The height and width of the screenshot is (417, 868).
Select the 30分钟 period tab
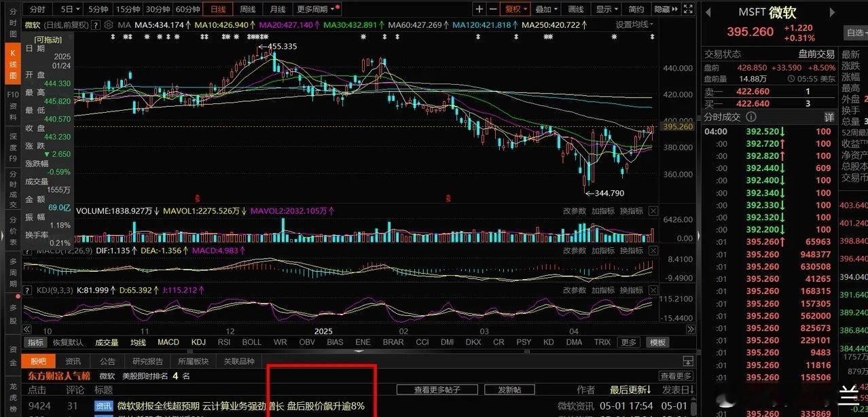[158, 9]
